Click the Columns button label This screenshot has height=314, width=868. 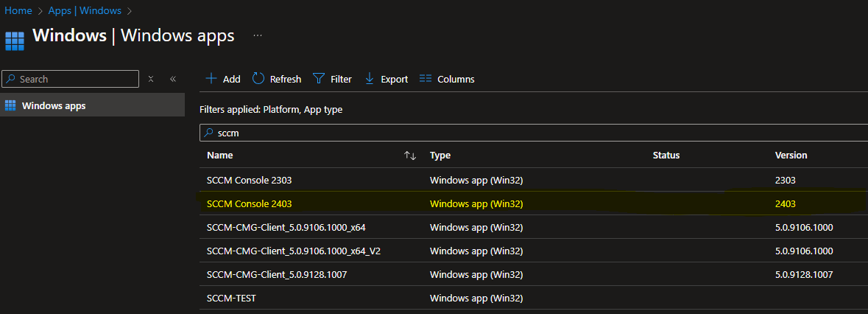456,79
